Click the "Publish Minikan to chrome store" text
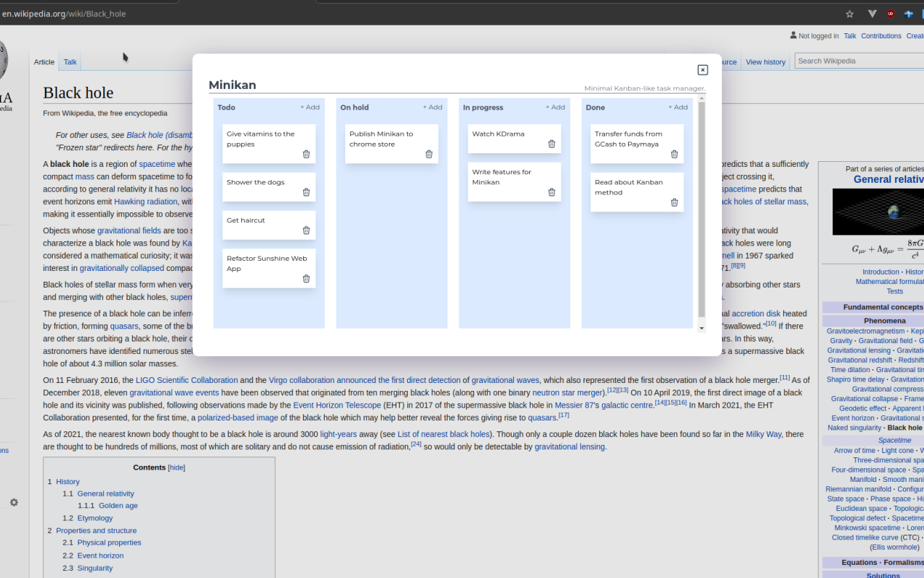The height and width of the screenshot is (578, 924). (381, 139)
